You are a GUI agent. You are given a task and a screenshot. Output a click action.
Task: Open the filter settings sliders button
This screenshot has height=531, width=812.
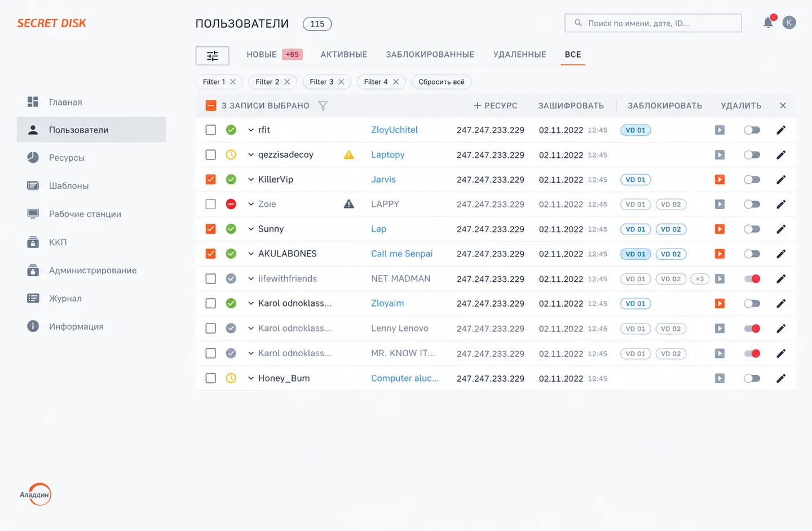pos(212,56)
